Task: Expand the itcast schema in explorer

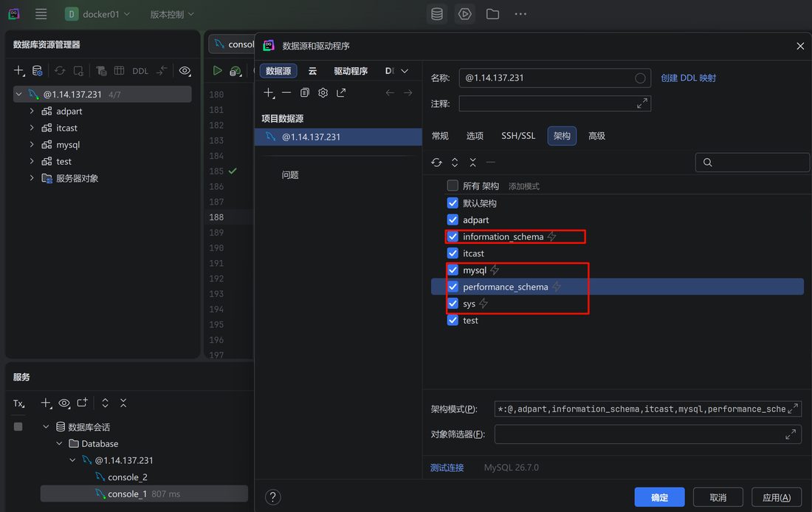Action: point(32,128)
